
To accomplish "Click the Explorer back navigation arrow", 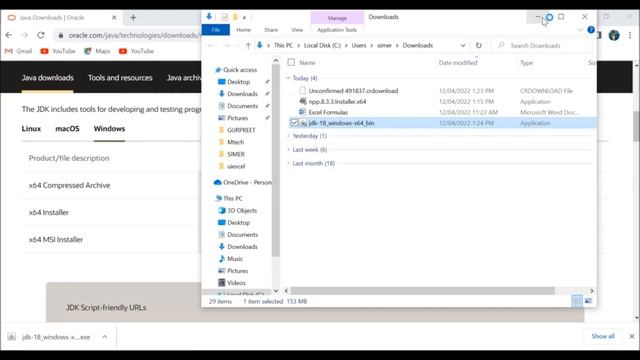I will pyautogui.click(x=211, y=46).
